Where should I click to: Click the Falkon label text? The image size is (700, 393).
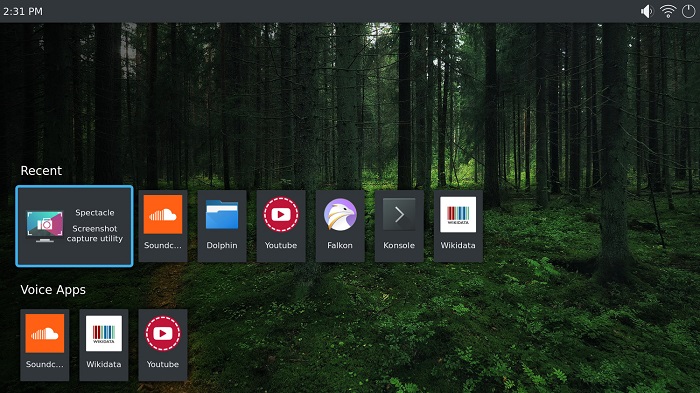coord(340,245)
